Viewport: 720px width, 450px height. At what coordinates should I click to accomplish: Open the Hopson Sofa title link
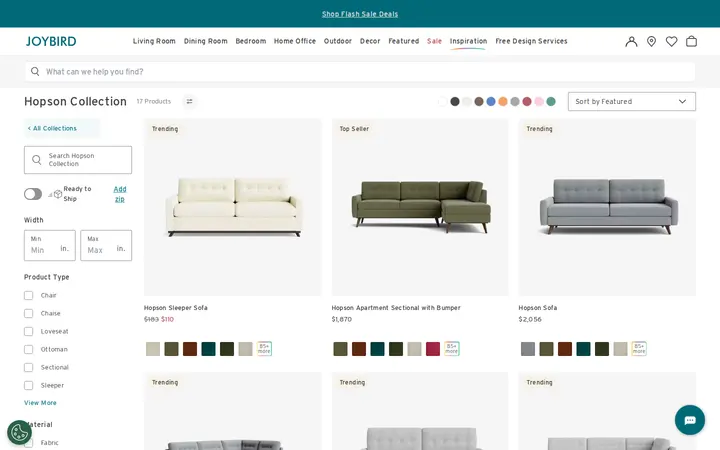tap(538, 308)
